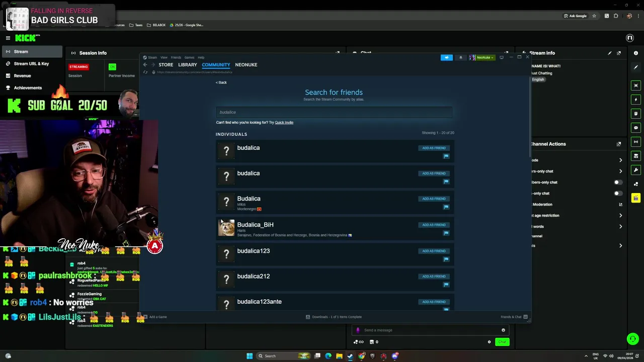Pop out the Stream info panel
Image resolution: width=644 pixels, height=362 pixels.
point(619,53)
